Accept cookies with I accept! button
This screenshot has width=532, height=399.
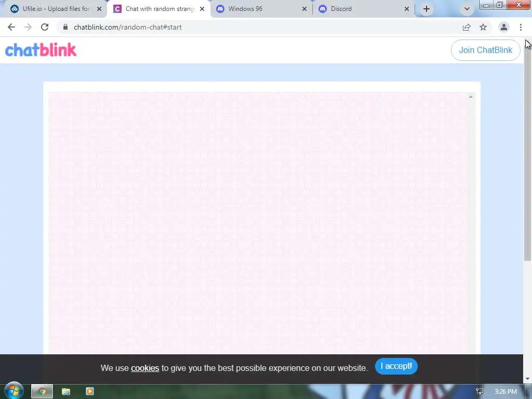[x=396, y=366]
